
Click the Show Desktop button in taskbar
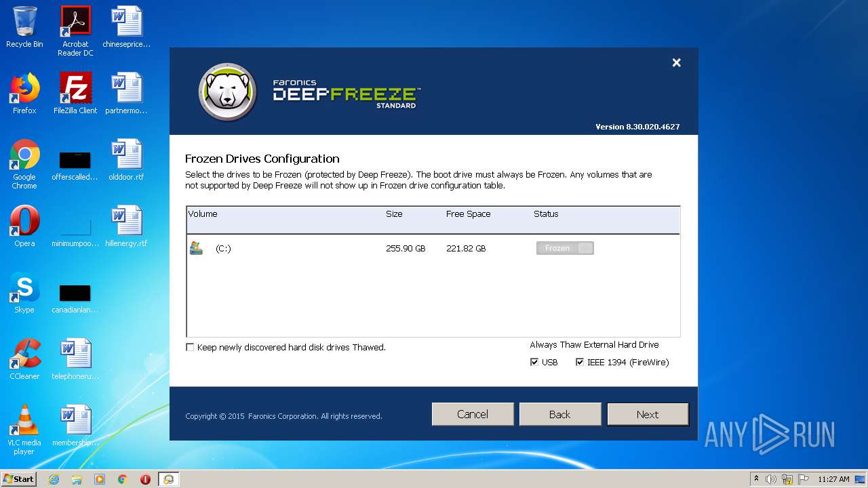click(x=861, y=479)
